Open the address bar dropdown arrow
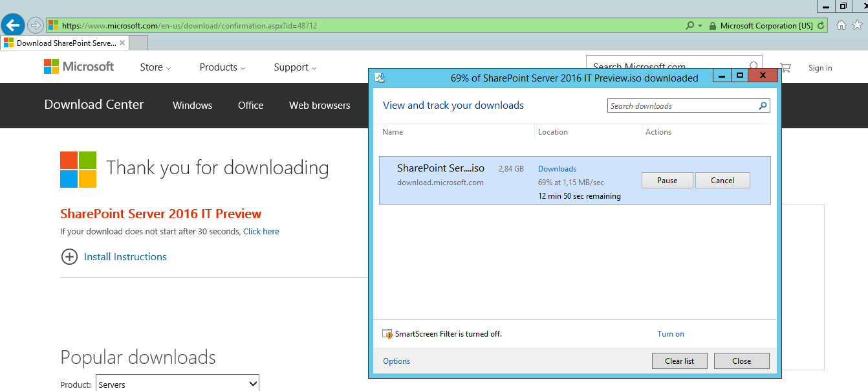This screenshot has width=868, height=391. (700, 26)
